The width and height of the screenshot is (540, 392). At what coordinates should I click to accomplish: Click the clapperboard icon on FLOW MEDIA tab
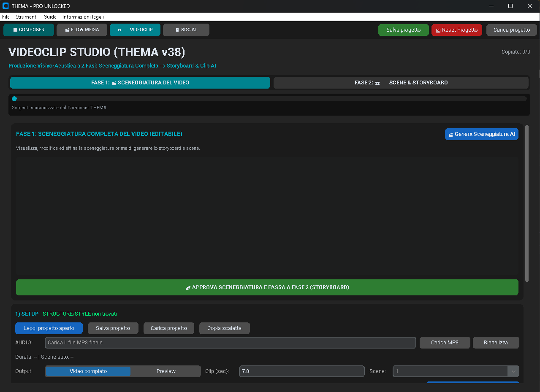(67, 30)
